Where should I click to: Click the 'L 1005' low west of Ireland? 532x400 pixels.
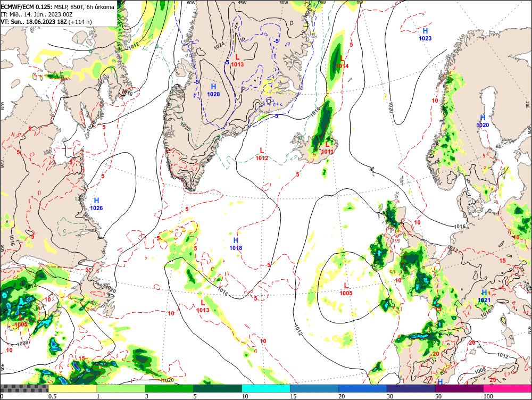[x=346, y=289]
